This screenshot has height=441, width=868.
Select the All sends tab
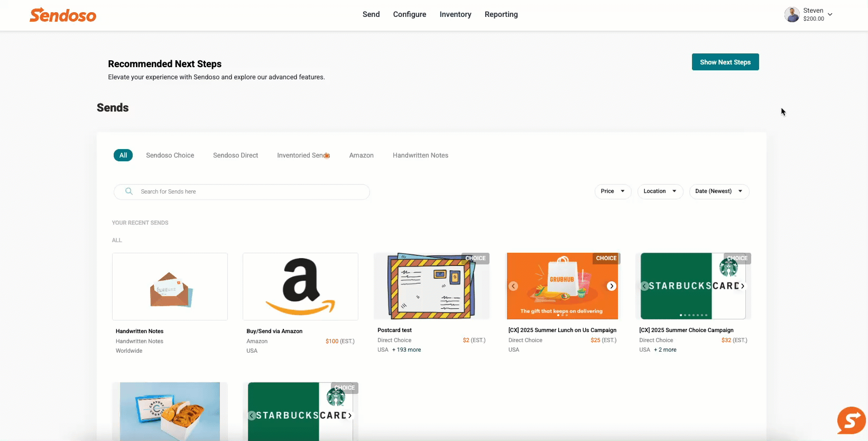coord(123,155)
